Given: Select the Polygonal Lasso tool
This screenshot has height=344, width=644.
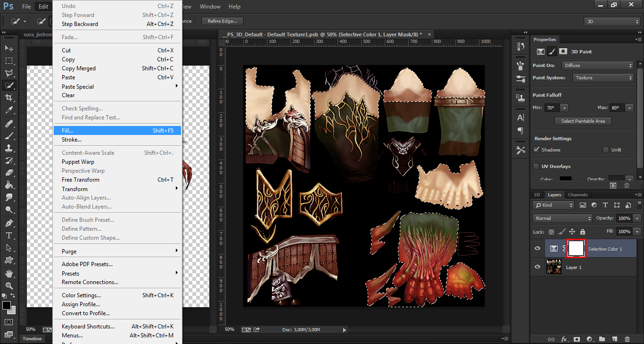Looking at the screenshot, I should [9, 73].
